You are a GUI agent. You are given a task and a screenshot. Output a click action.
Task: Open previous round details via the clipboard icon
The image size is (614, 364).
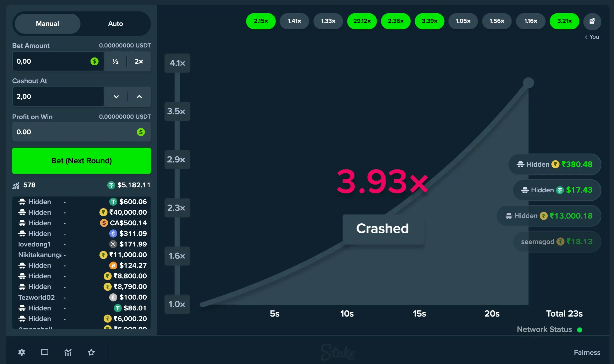[592, 21]
